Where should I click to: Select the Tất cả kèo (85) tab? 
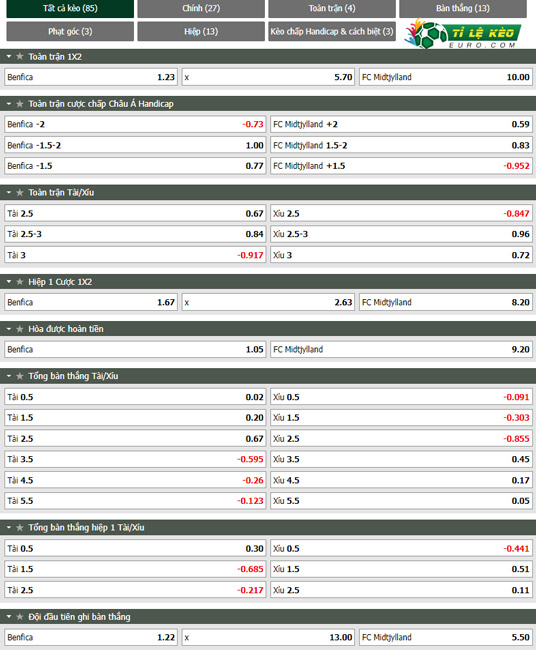(x=70, y=8)
